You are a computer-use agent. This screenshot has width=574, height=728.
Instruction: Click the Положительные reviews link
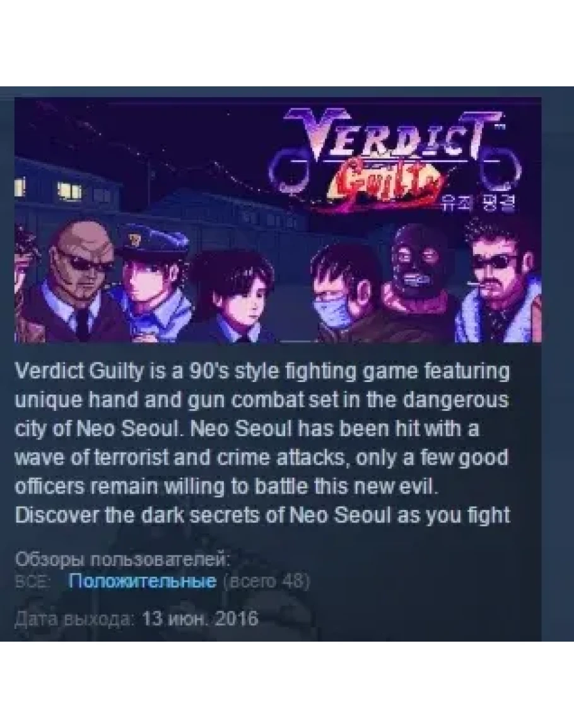click(142, 581)
